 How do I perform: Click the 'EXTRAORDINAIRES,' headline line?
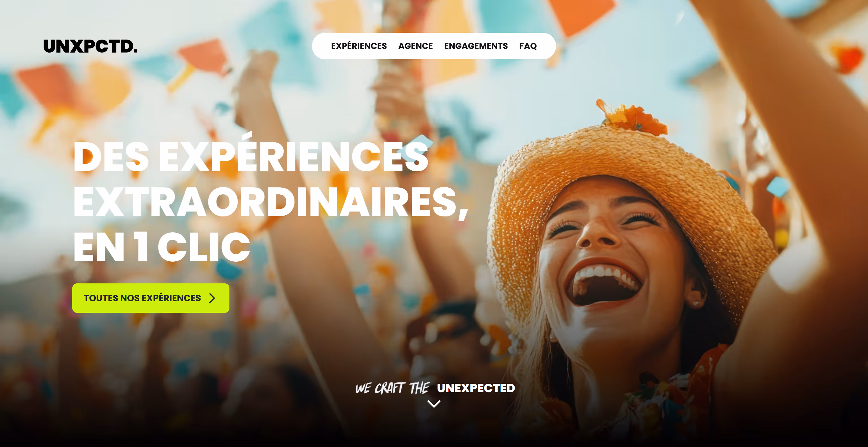pos(271,202)
